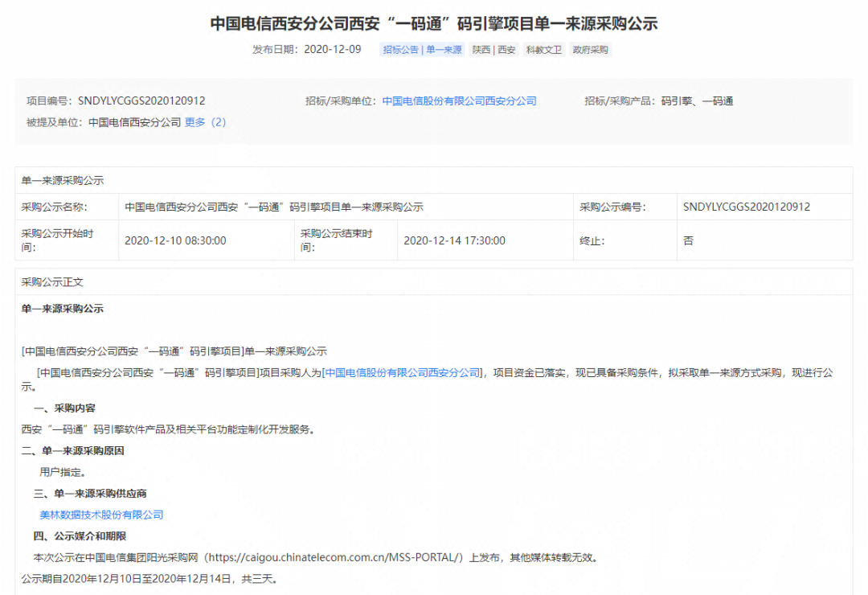Click line 西安“一码通”码引擎软件产品及相关平台功能定制化开发服务
This screenshot has height=595, width=868.
point(168,429)
